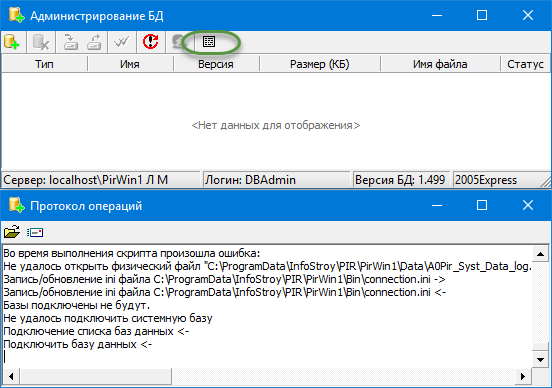Click the line 'Не удалось открыть физический файл'
This screenshot has width=552, height=388.
[x=267, y=267]
